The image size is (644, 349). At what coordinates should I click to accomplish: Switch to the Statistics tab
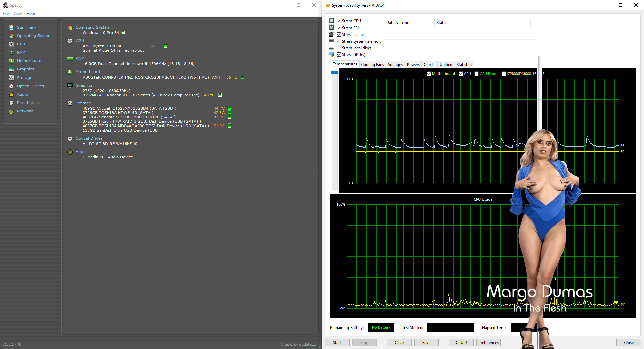(x=464, y=65)
